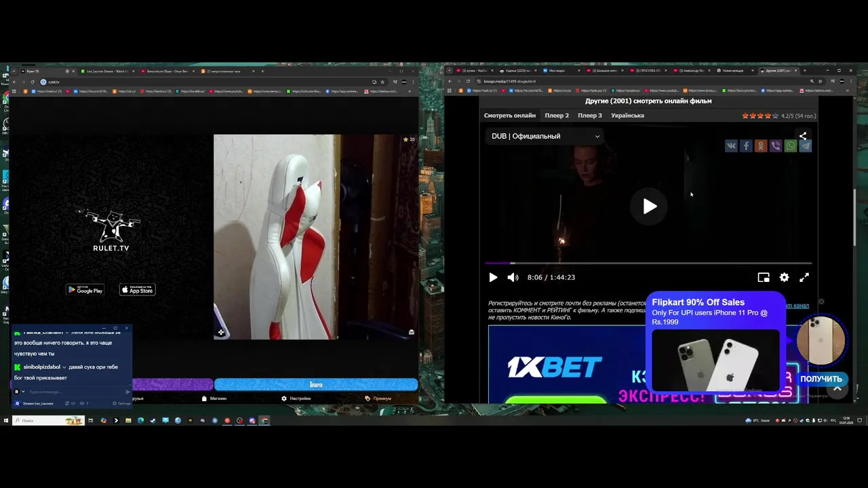The height and width of the screenshot is (488, 868).
Task: Open the player share icon
Action: pyautogui.click(x=803, y=136)
